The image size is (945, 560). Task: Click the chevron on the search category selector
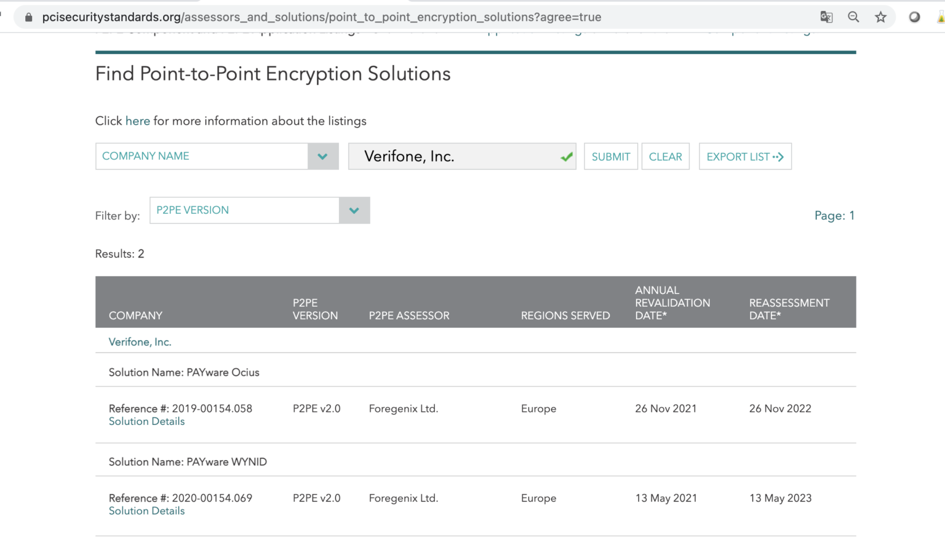pos(322,156)
